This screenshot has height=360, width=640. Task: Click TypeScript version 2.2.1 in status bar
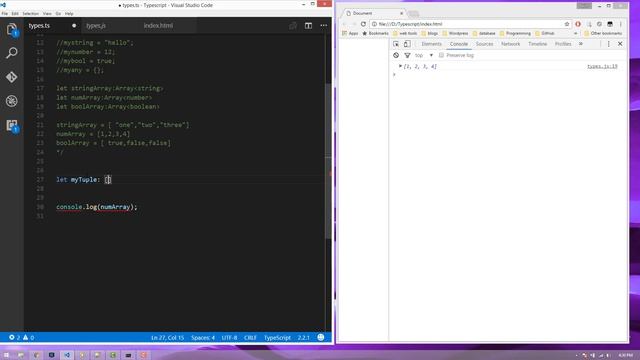pyautogui.click(x=303, y=338)
